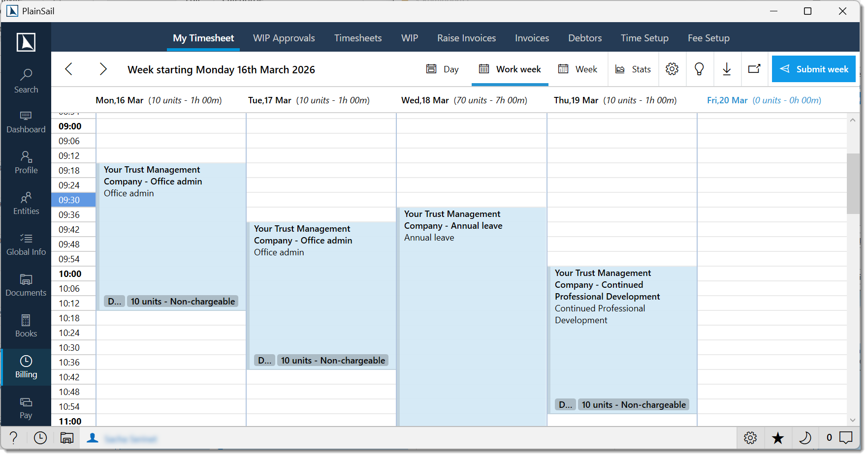Open the Books section from the sidebar

[x=26, y=326]
